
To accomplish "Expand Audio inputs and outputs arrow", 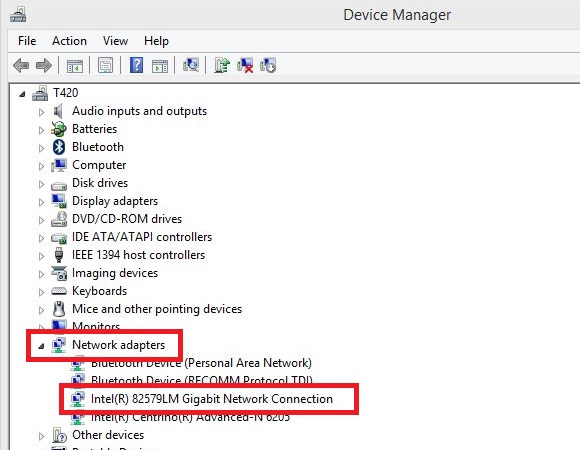I will point(41,112).
